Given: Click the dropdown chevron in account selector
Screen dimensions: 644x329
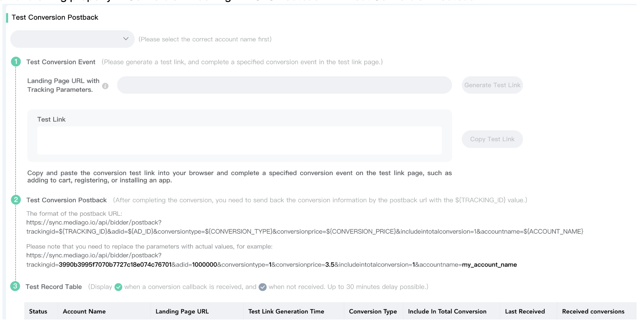Looking at the screenshot, I should coord(125,39).
